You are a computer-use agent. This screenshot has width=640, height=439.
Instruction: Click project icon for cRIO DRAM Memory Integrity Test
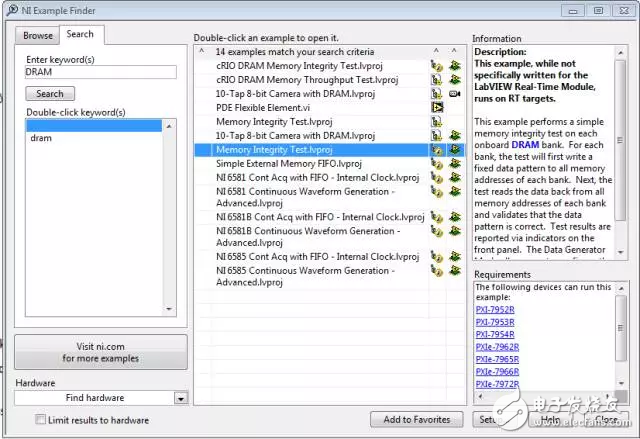(437, 65)
